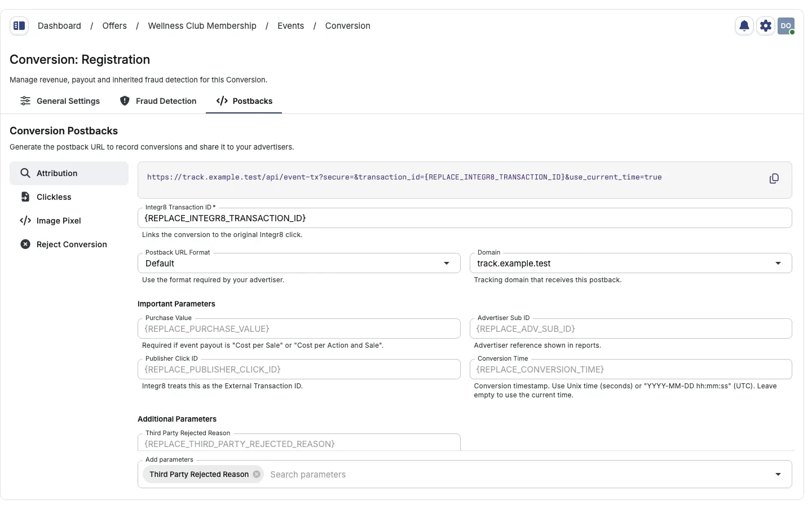Go to Dashboard breadcrumb

pos(59,26)
